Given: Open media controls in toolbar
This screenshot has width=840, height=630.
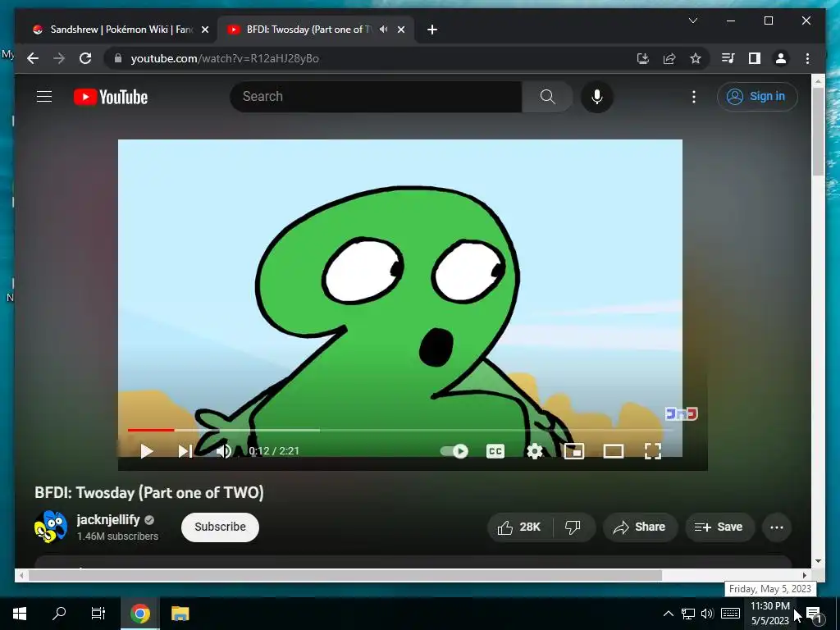Looking at the screenshot, I should [x=728, y=58].
